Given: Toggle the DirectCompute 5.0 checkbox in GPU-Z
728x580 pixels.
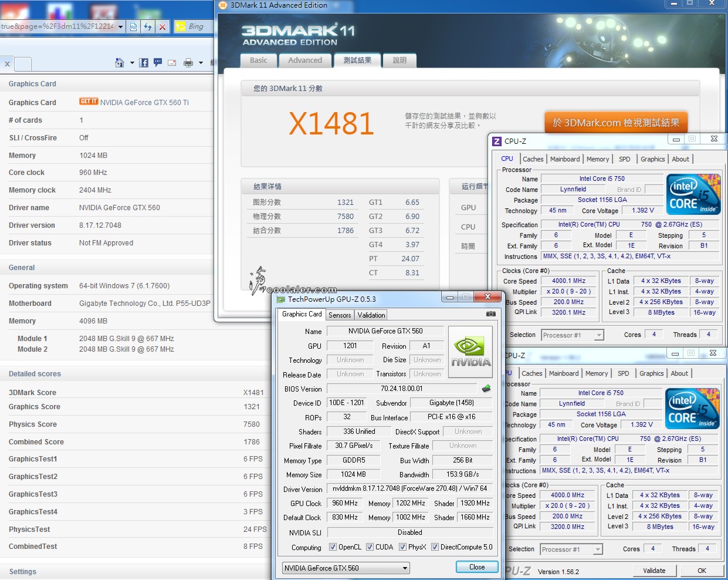Looking at the screenshot, I should pos(435,547).
